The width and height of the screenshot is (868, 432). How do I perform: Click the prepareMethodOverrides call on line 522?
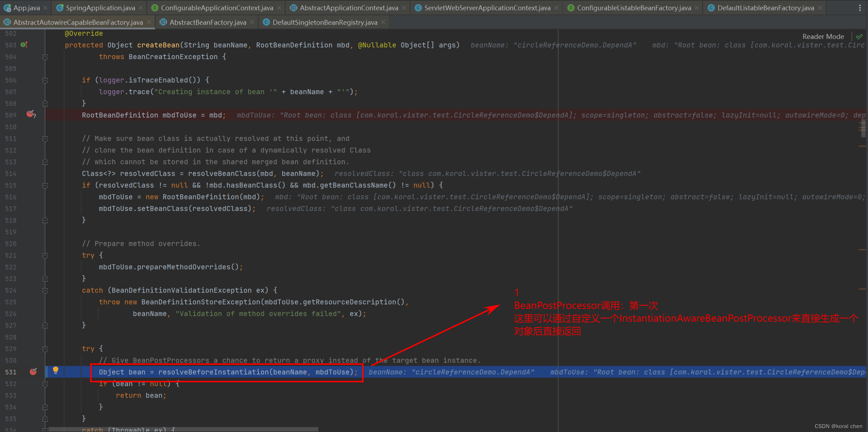(x=184, y=267)
